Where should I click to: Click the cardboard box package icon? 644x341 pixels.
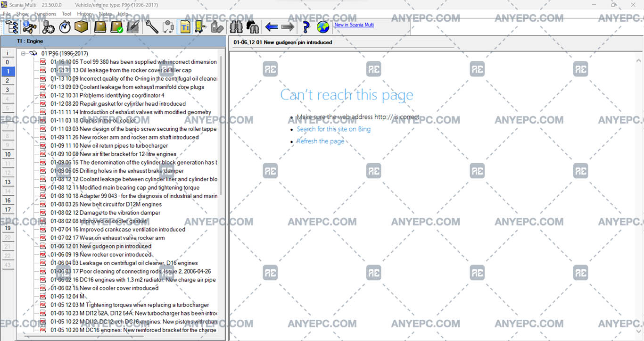pos(81,27)
